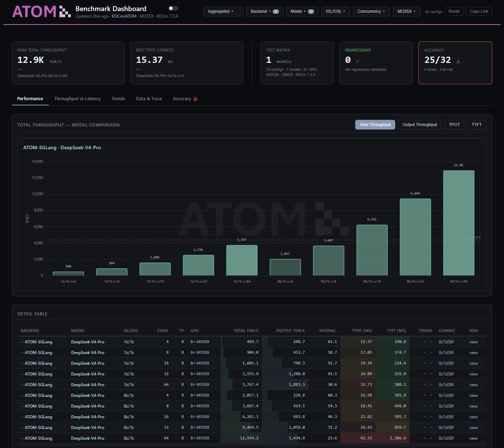Open view link for 499.7 tok/s run

[473, 342]
